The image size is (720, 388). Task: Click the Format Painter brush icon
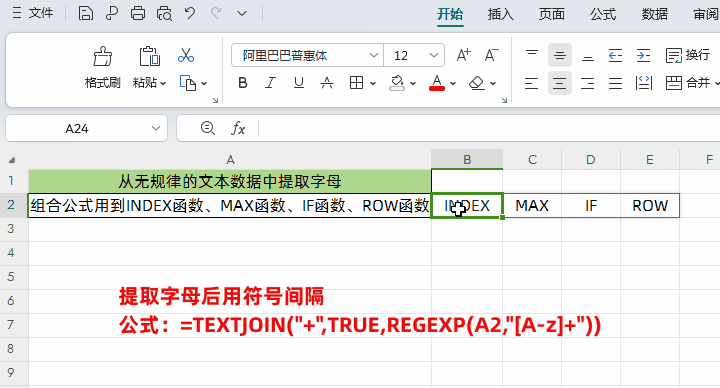(x=102, y=56)
